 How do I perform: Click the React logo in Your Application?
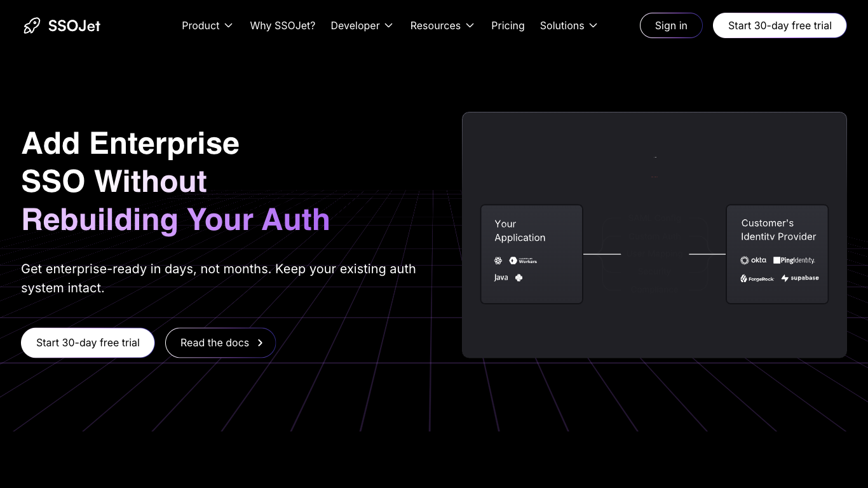click(x=498, y=261)
